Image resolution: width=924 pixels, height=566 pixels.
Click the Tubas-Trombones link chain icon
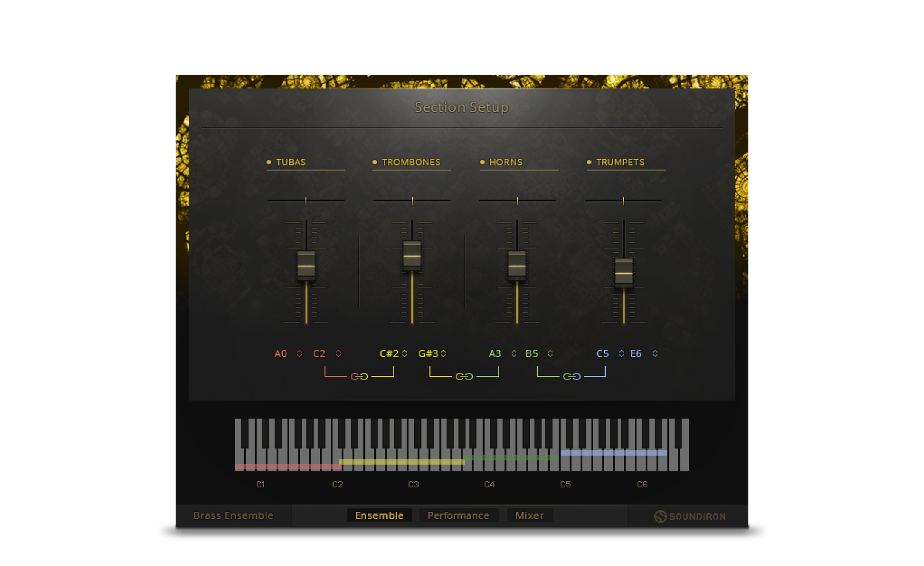click(x=359, y=377)
